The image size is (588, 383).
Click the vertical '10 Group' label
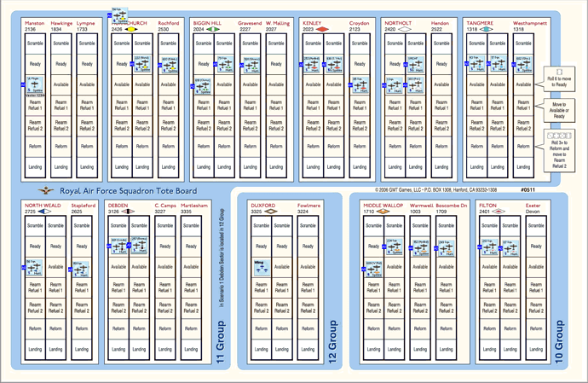tap(559, 342)
